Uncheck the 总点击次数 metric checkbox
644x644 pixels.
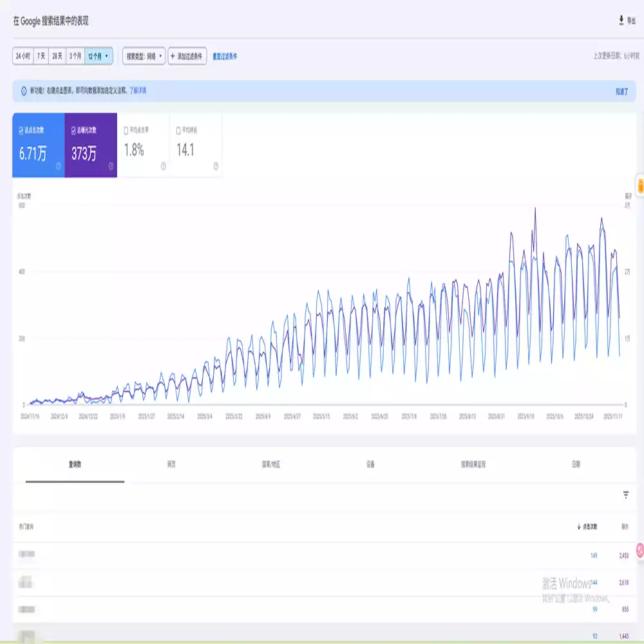point(21,130)
